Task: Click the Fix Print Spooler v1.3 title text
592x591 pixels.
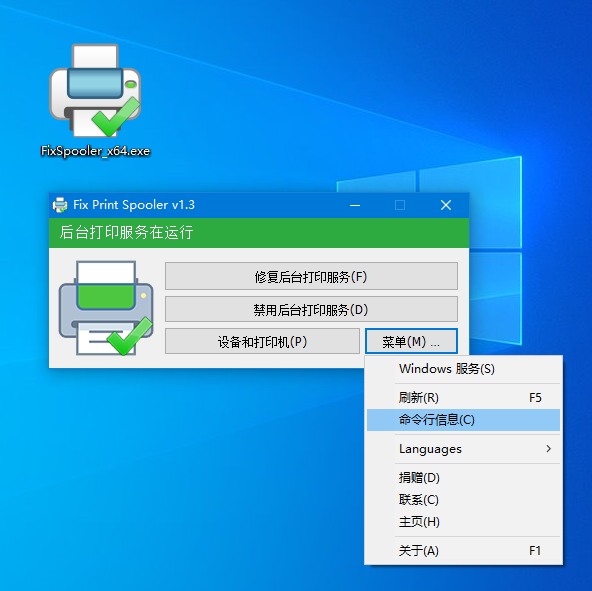Action: click(134, 205)
